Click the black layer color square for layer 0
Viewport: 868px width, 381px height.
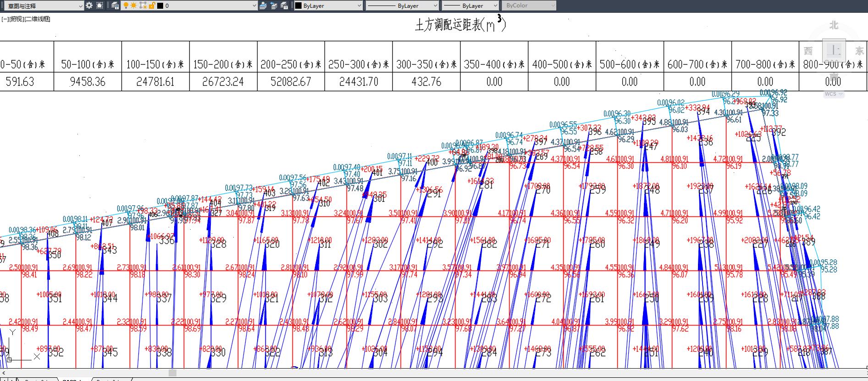[160, 6]
